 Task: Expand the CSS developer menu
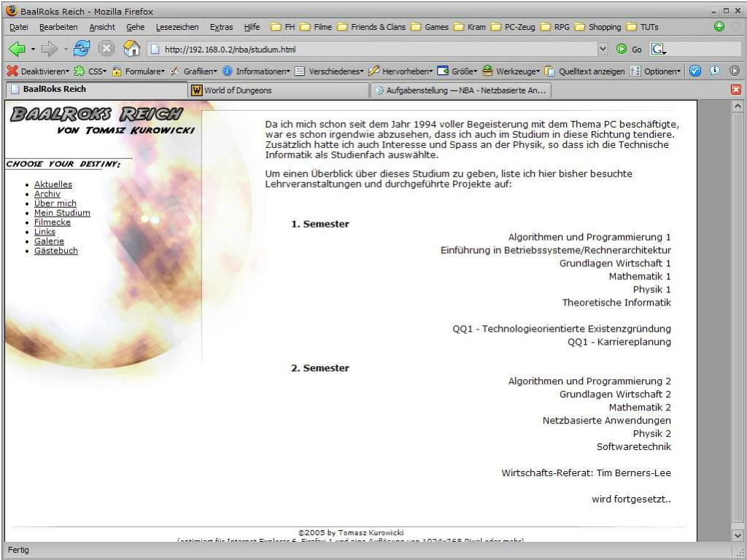[x=90, y=71]
